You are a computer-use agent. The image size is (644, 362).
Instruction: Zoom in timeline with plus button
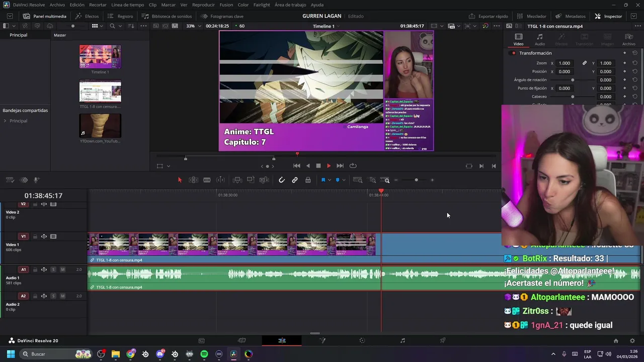pos(432,180)
